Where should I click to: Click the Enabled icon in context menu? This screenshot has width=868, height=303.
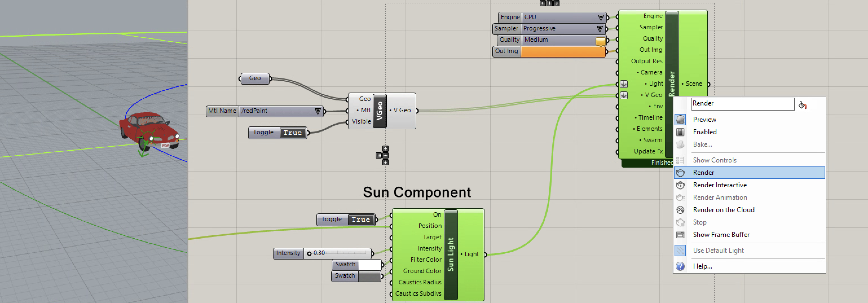pyautogui.click(x=680, y=132)
